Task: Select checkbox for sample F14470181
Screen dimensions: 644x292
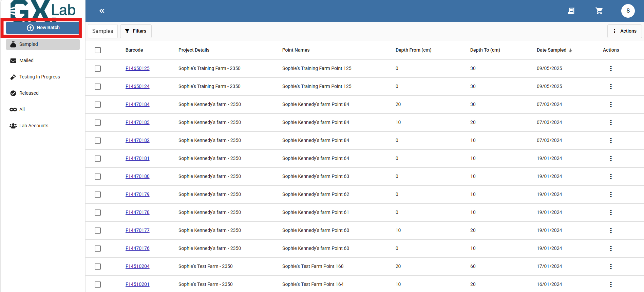Action: tap(98, 159)
